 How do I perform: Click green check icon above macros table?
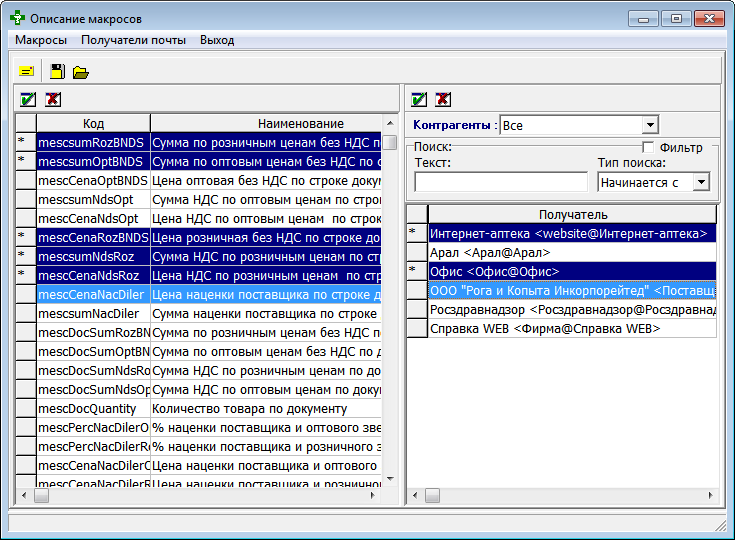tap(28, 99)
